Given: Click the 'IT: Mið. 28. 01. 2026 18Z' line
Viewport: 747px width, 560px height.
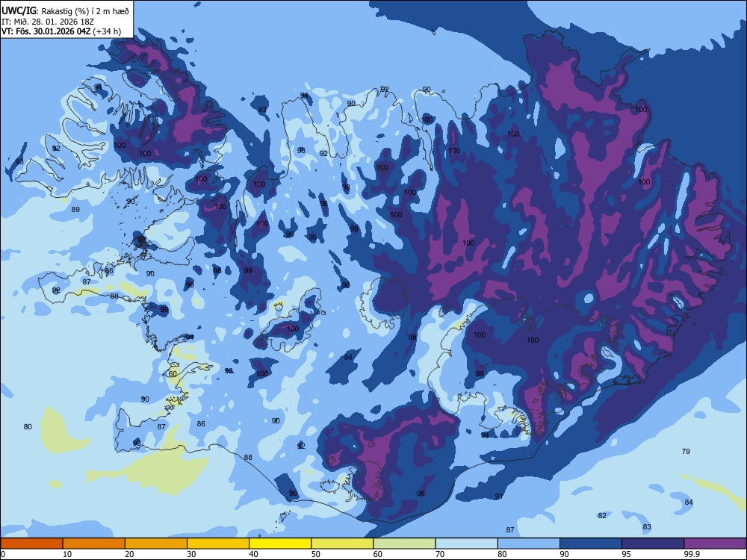Looking at the screenshot, I should tap(48, 22).
